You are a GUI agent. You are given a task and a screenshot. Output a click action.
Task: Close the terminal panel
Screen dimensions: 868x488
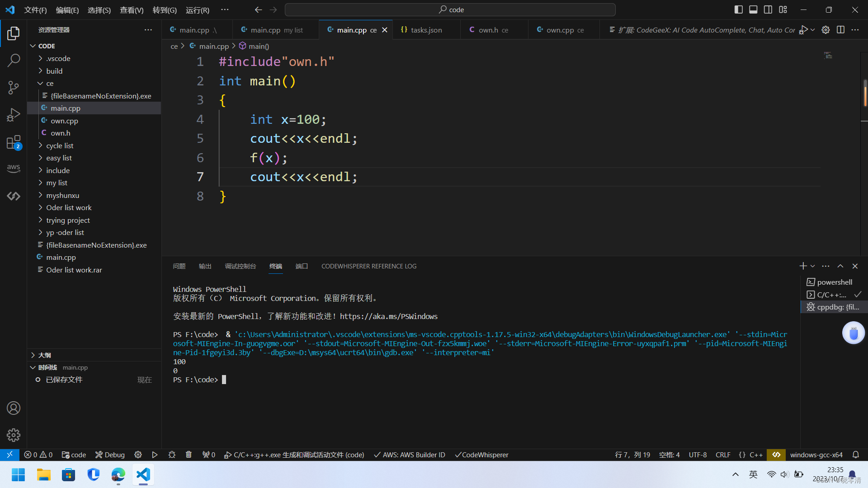pos(855,266)
